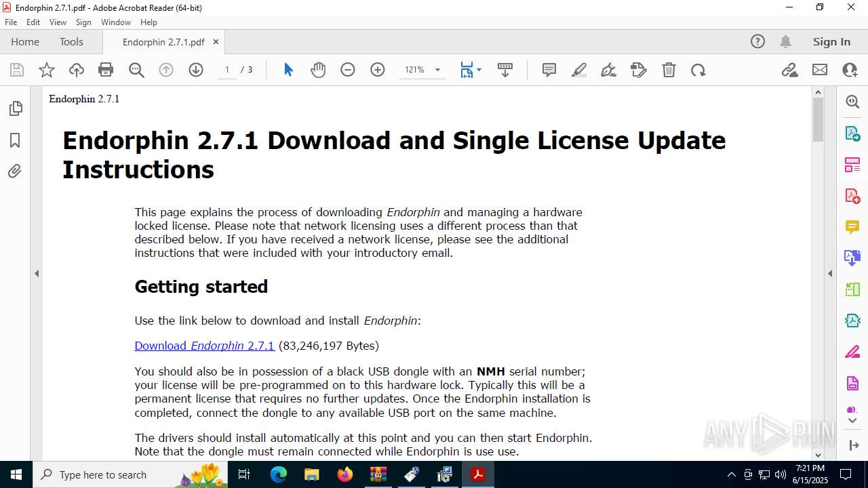Choose the Selection arrow tool
Viewport: 868px width, 488px height.
coord(288,70)
